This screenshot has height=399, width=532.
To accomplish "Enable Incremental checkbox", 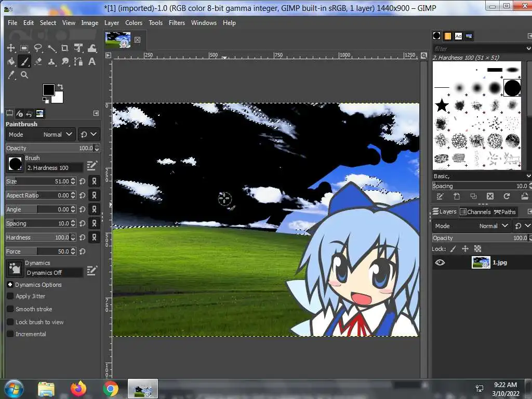I will point(10,334).
